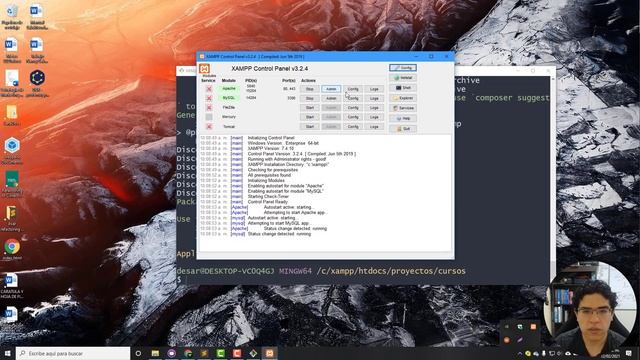Image resolution: width=640 pixels, height=360 pixels.
Task: Open Chrome from the taskbar
Action: (188, 353)
